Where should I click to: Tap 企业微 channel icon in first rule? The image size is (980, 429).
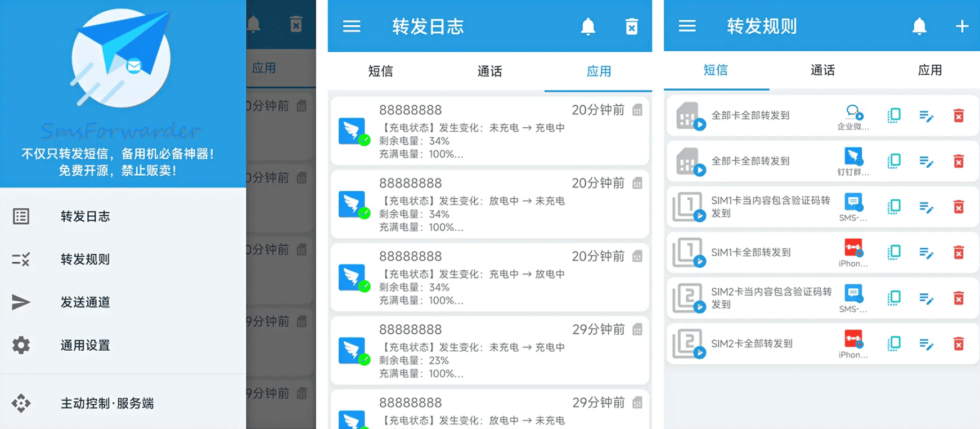[x=853, y=112]
